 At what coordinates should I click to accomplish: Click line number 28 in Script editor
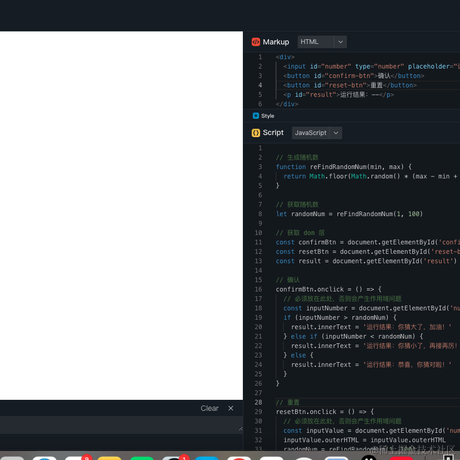[x=258, y=402]
